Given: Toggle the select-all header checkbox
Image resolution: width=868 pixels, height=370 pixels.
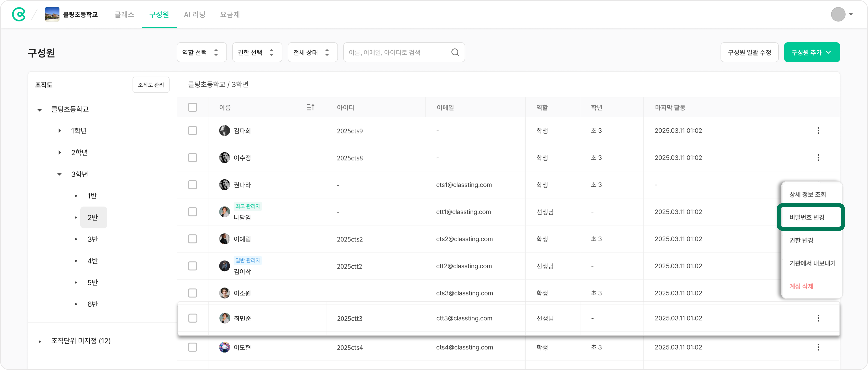Looking at the screenshot, I should point(192,107).
